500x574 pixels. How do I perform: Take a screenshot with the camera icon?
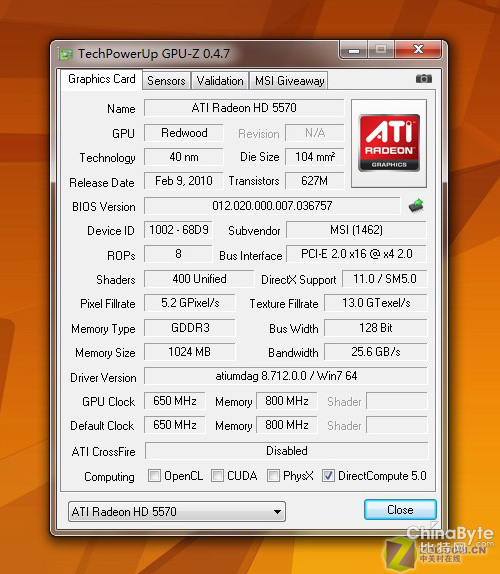click(423, 79)
